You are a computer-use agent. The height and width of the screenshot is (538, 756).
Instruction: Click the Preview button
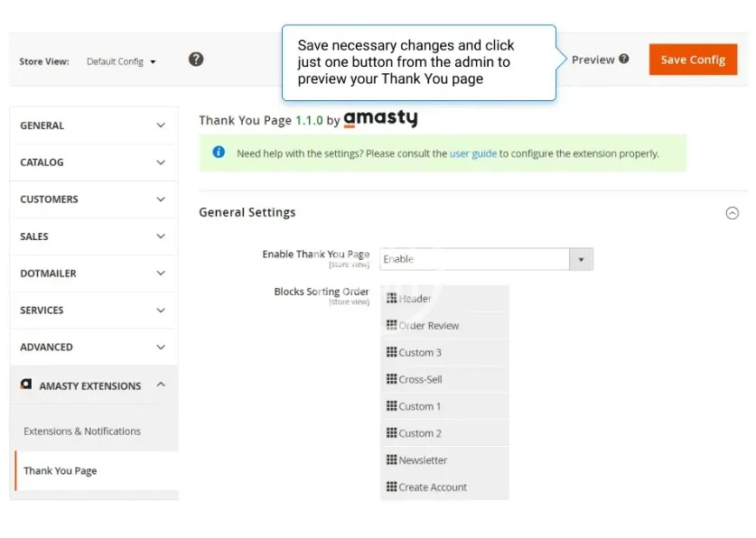pyautogui.click(x=593, y=60)
